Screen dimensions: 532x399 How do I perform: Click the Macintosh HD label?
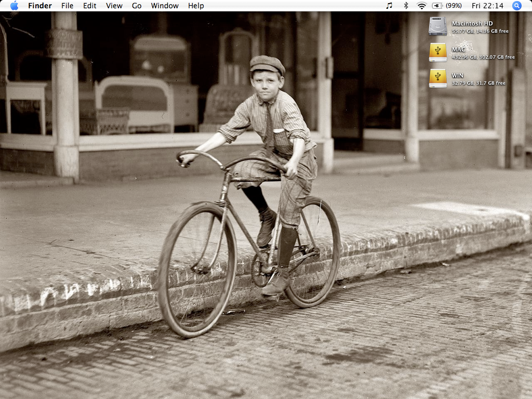pyautogui.click(x=472, y=23)
